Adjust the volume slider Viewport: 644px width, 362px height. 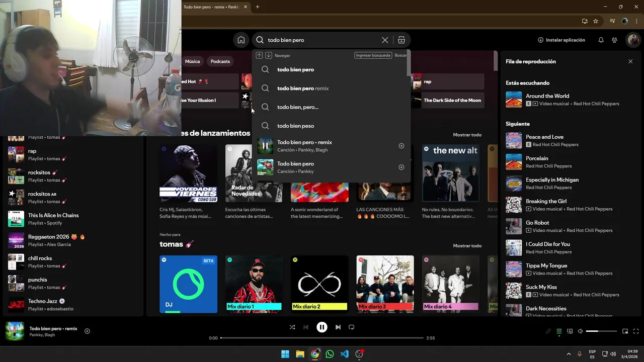coord(601,331)
